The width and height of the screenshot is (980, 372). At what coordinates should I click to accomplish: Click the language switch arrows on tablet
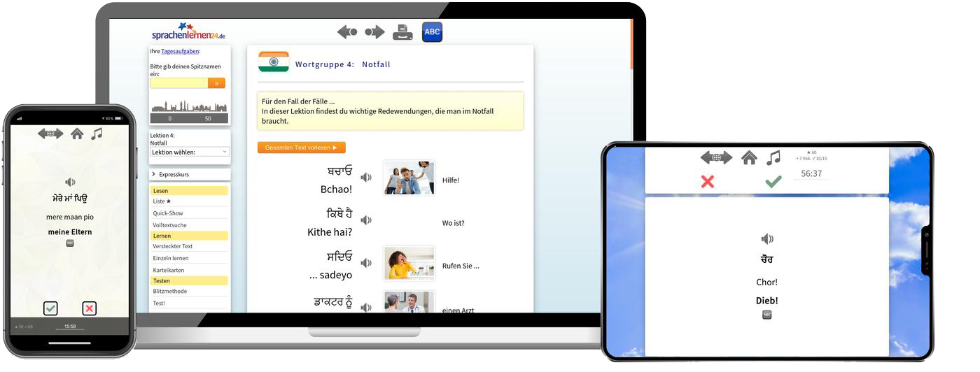pos(716,158)
